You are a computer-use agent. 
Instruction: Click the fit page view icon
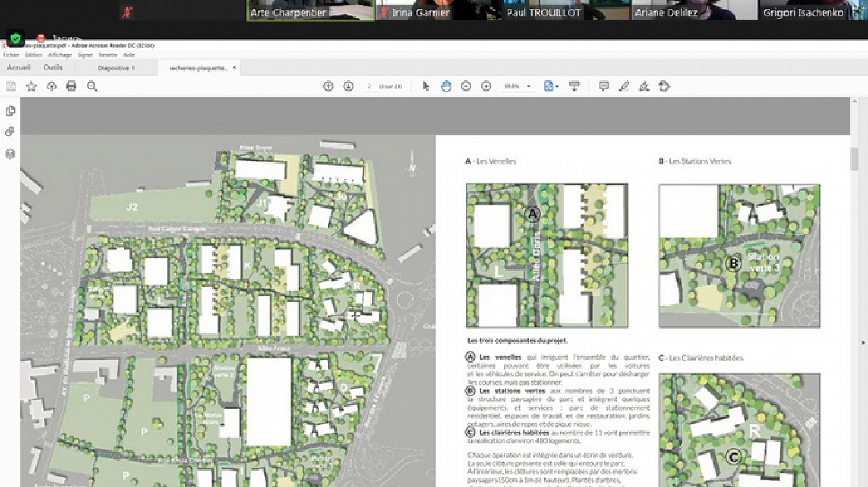548,86
